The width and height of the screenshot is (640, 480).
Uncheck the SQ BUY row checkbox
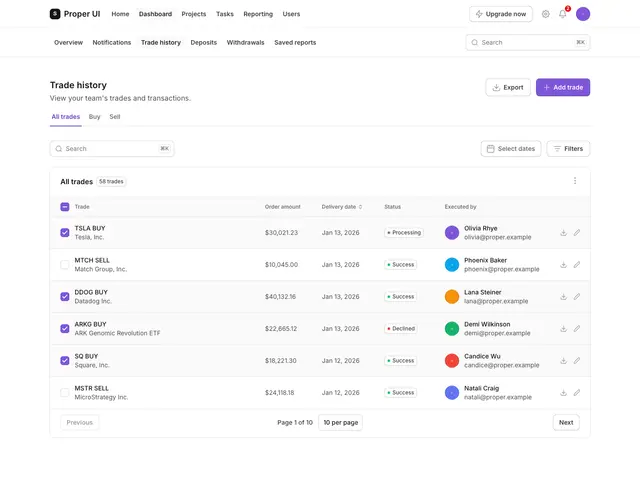coord(64,360)
